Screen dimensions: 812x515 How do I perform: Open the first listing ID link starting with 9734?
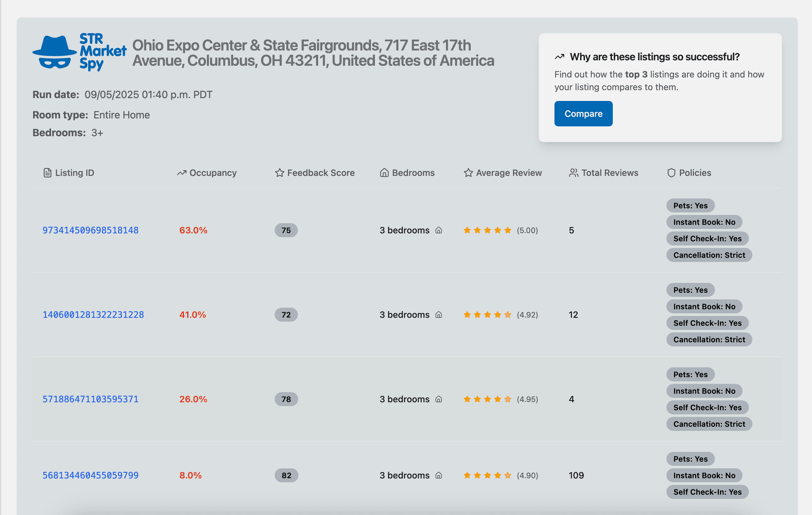pos(90,230)
